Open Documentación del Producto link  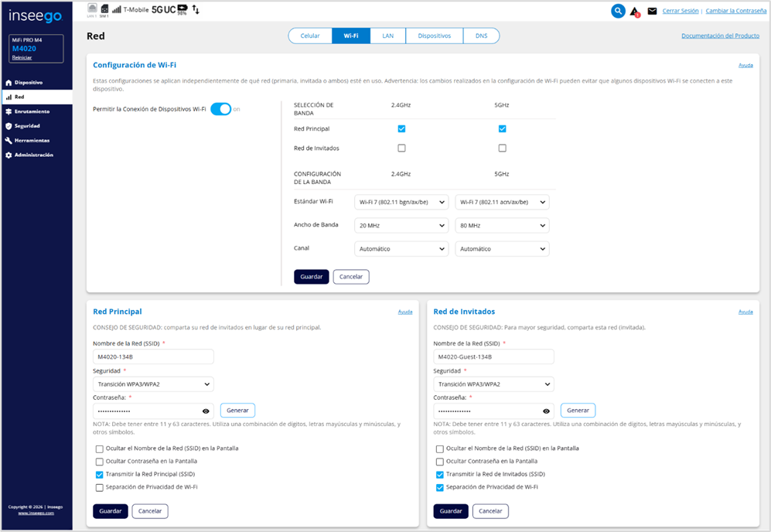coord(720,36)
